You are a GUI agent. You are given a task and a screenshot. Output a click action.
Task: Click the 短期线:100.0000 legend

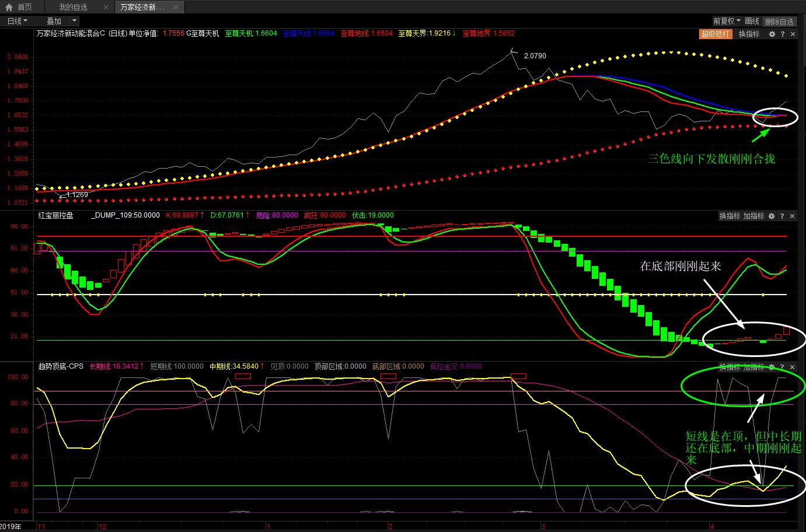(177, 366)
